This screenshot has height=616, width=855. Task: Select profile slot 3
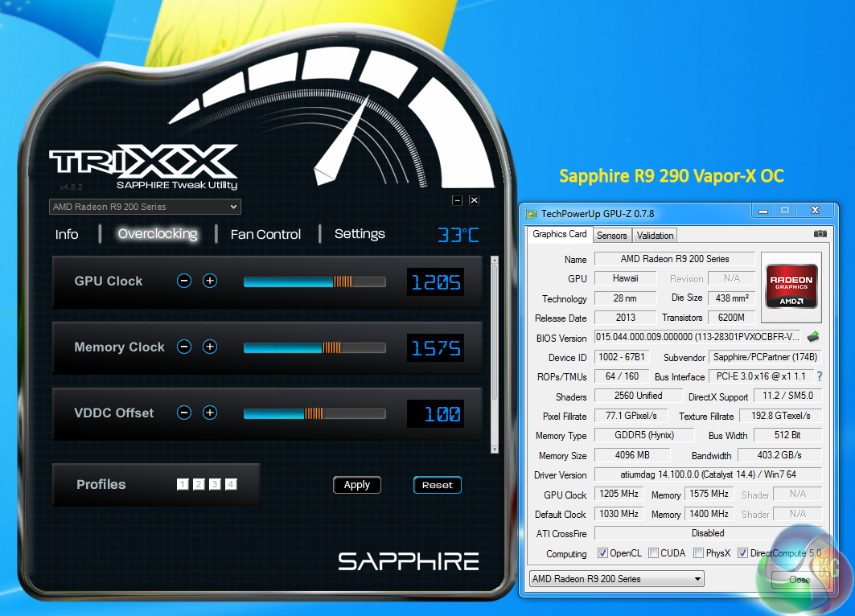[x=215, y=484]
